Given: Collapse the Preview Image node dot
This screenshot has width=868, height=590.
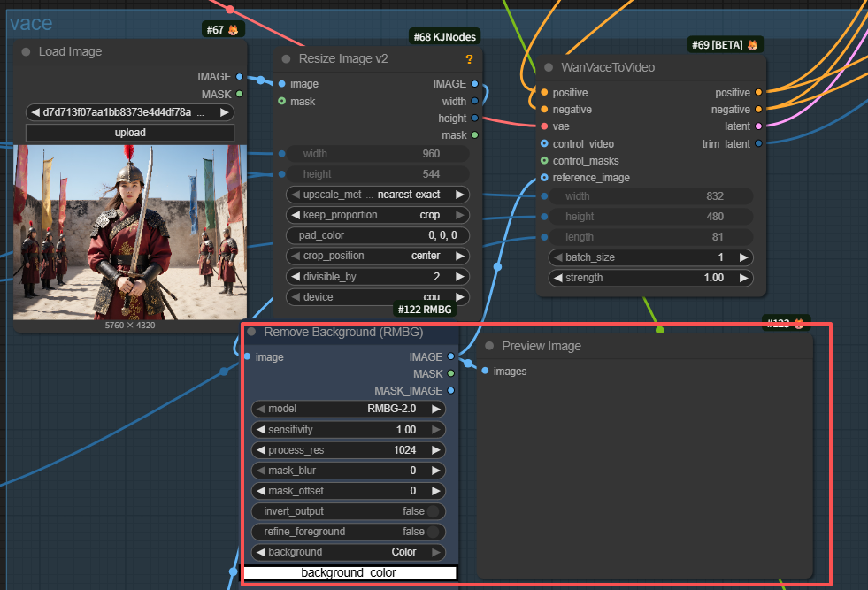Looking at the screenshot, I should pyautogui.click(x=489, y=346).
